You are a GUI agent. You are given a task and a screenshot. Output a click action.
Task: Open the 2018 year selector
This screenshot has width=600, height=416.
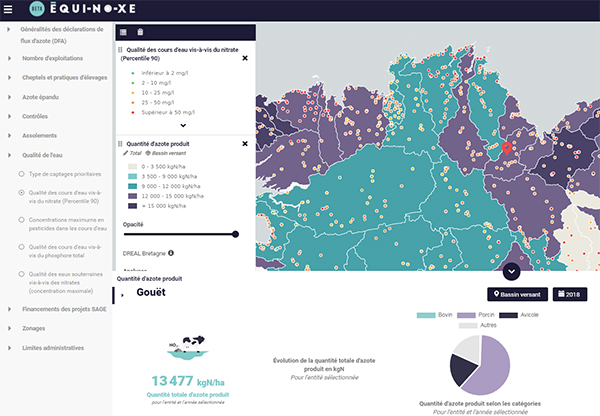click(x=574, y=294)
